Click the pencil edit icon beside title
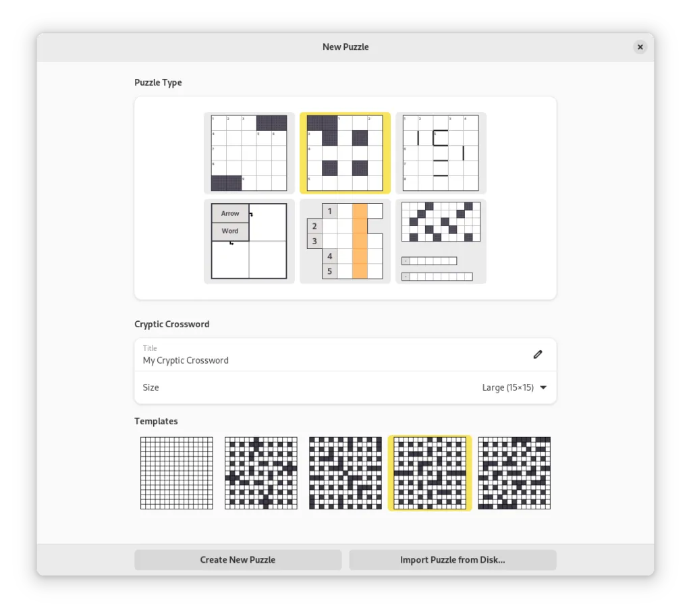This screenshot has height=616, width=691. click(537, 354)
